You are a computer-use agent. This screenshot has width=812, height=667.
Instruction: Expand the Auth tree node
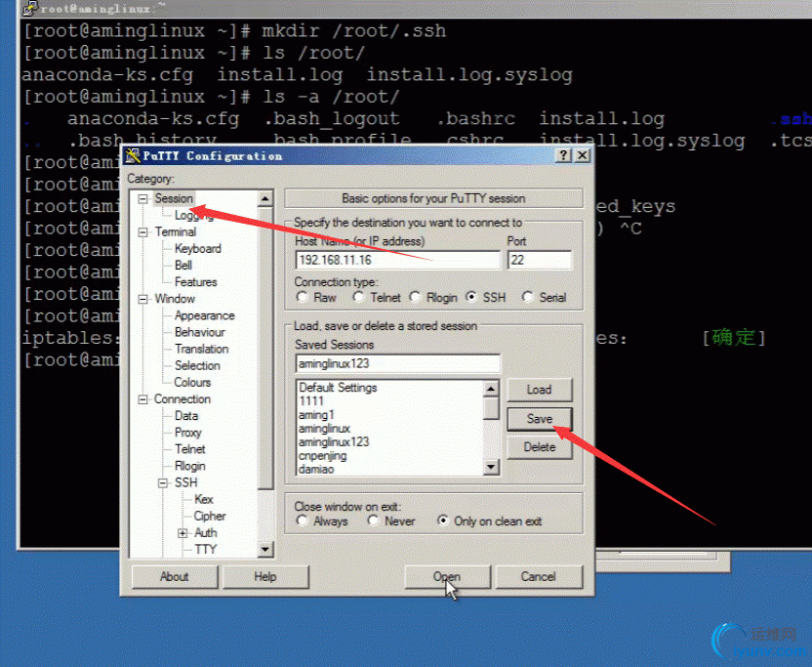coord(183,533)
